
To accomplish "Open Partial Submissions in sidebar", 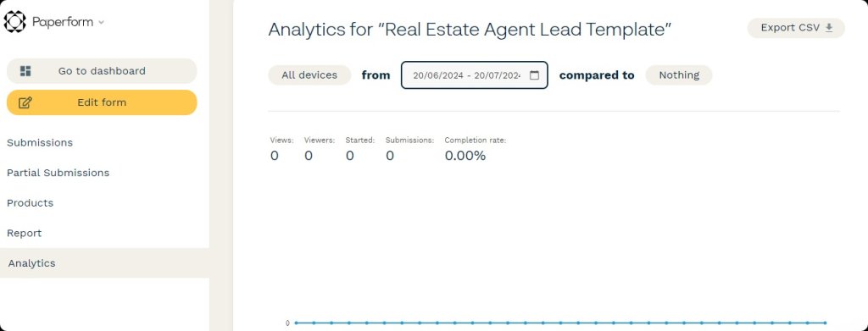I will 58,173.
